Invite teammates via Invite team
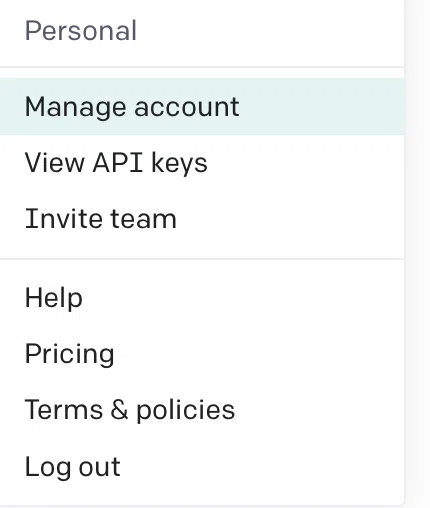The width and height of the screenshot is (430, 508). 202,219
